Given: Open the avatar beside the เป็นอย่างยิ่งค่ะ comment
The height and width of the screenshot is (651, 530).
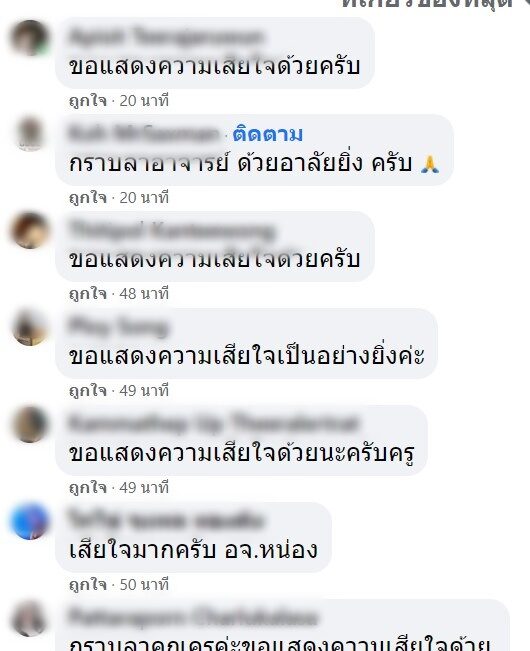Looking at the screenshot, I should click(x=29, y=327).
